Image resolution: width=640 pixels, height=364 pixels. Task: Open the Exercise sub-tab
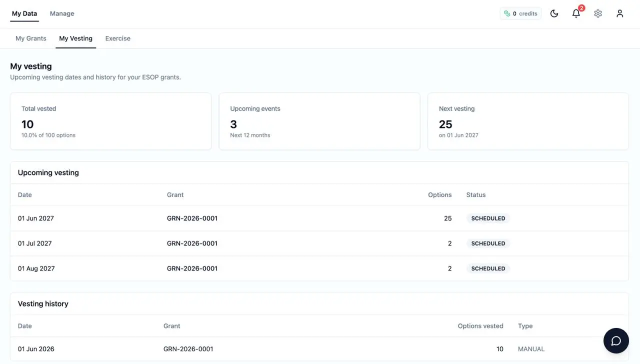coord(118,38)
